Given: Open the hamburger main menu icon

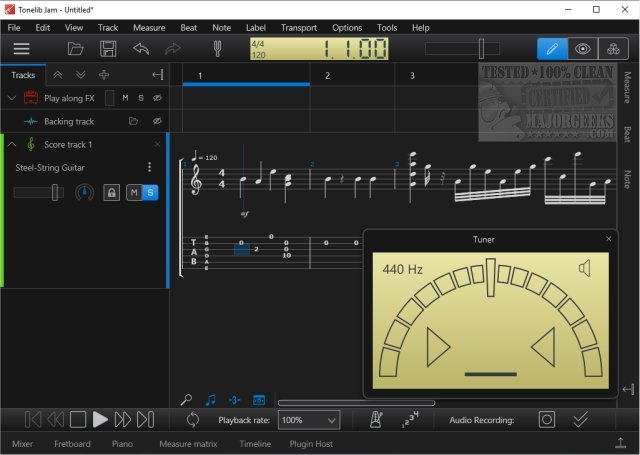Looking at the screenshot, I should pos(22,48).
